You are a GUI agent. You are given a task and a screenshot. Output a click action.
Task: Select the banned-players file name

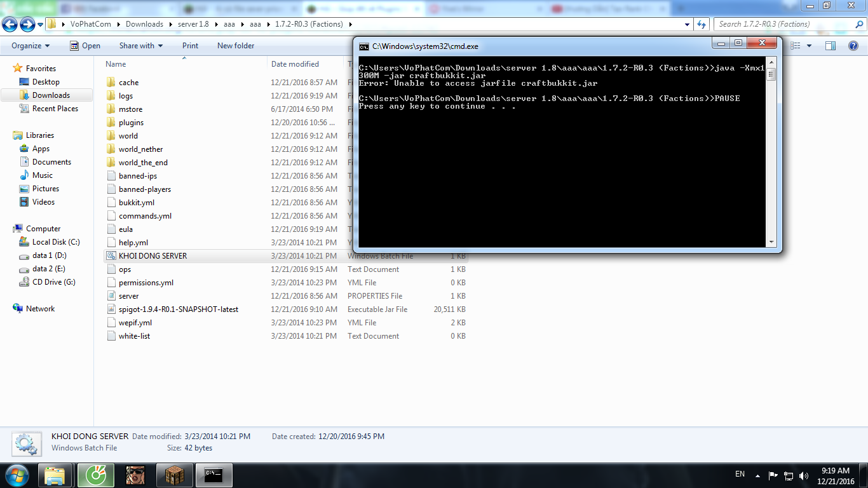[x=145, y=189]
